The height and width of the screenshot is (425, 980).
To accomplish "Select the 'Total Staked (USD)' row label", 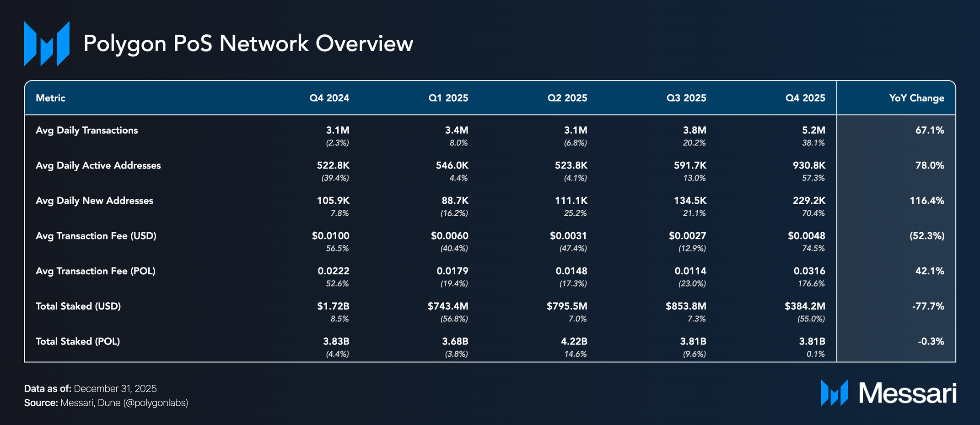I will 78,306.
